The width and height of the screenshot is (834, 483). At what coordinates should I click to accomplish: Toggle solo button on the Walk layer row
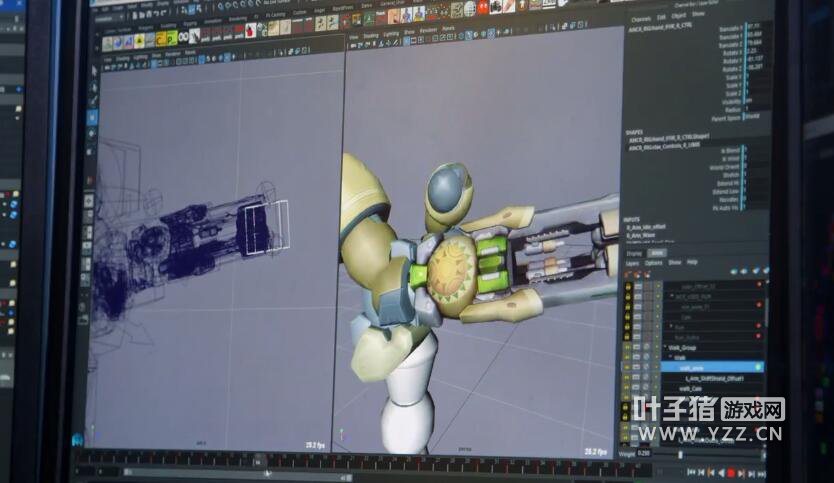[645, 357]
